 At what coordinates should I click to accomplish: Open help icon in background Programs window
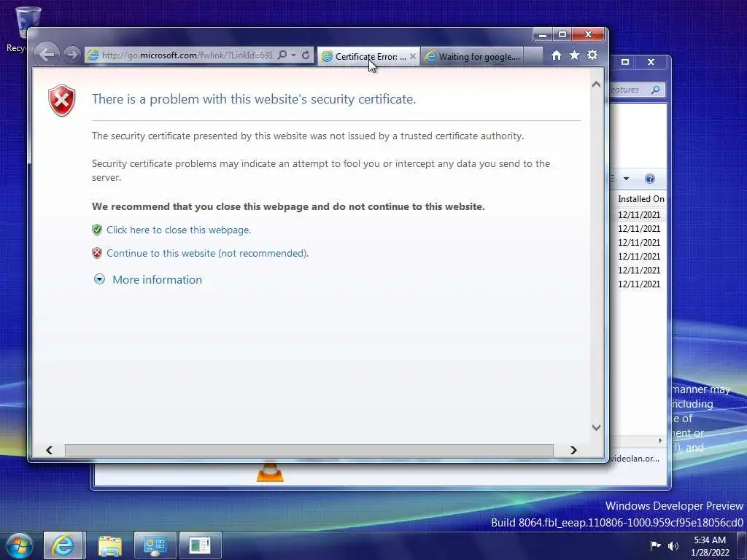coord(650,179)
